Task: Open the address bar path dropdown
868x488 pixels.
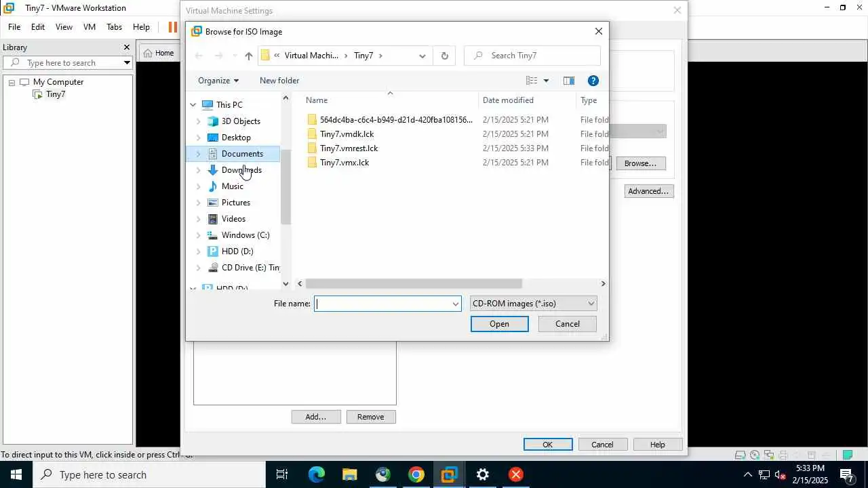Action: tap(422, 56)
